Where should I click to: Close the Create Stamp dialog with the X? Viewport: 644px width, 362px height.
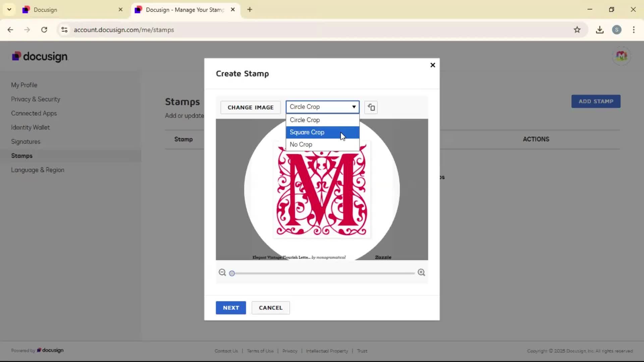point(433,65)
